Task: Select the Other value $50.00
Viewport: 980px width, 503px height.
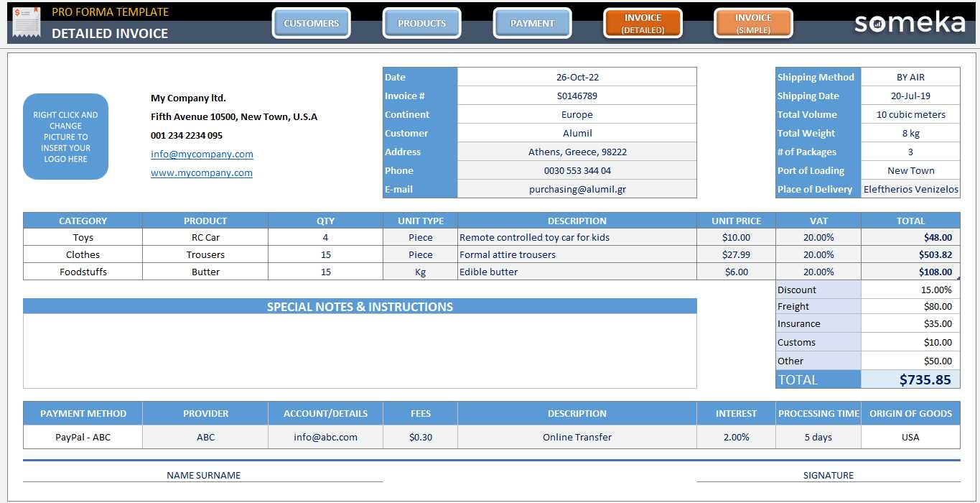Action: click(910, 361)
